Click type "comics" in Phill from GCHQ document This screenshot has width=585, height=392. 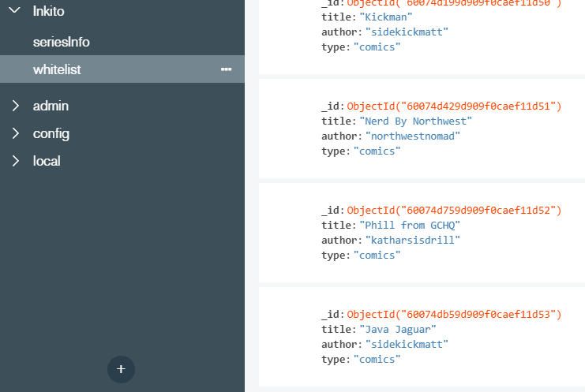click(377, 256)
